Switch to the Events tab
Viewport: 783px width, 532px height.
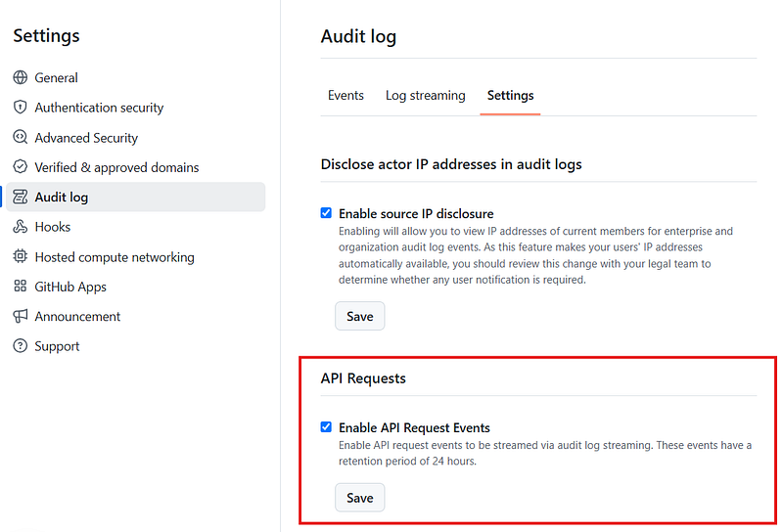click(x=345, y=95)
